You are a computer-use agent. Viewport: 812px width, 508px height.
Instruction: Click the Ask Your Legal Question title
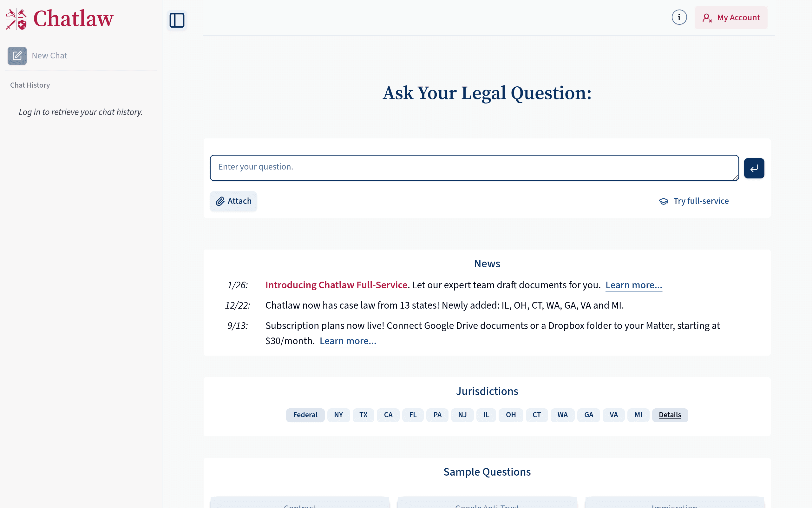487,93
